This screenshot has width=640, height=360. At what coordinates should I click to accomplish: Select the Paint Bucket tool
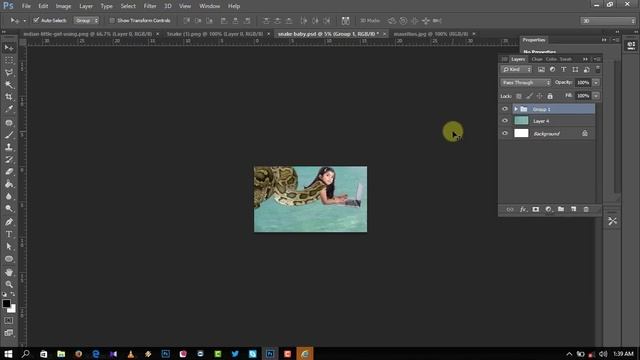[9, 184]
